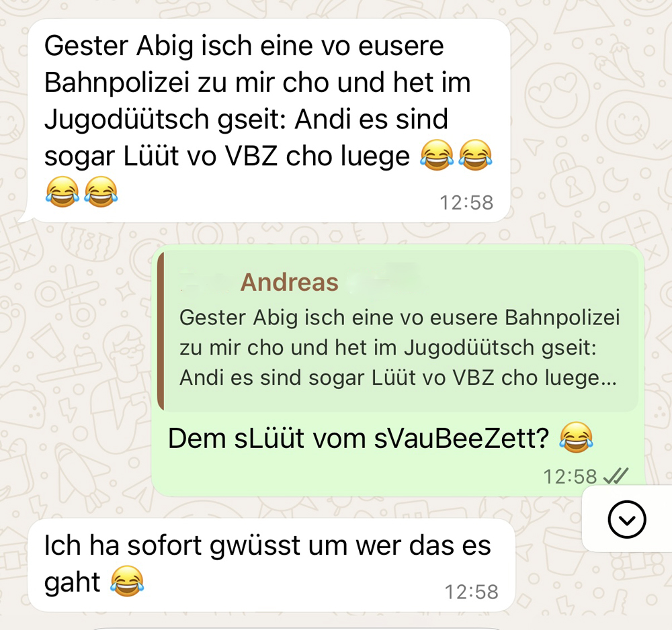Tap the scroll-to-bottom chevron button
This screenshot has width=672, height=630.
point(626,519)
